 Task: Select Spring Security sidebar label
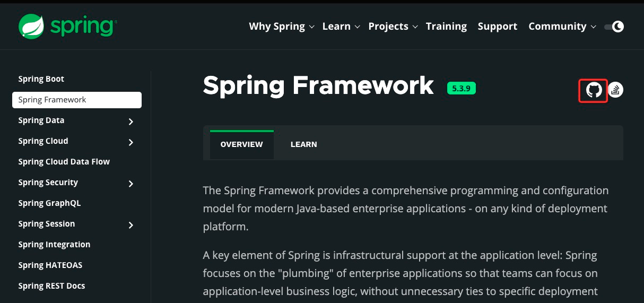pyautogui.click(x=48, y=183)
